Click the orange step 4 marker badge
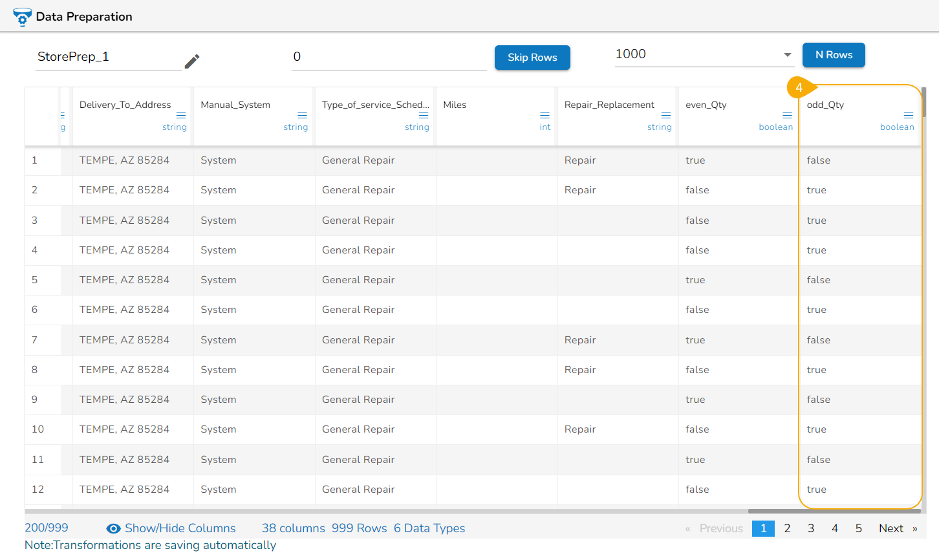This screenshot has height=560, width=939. point(799,87)
